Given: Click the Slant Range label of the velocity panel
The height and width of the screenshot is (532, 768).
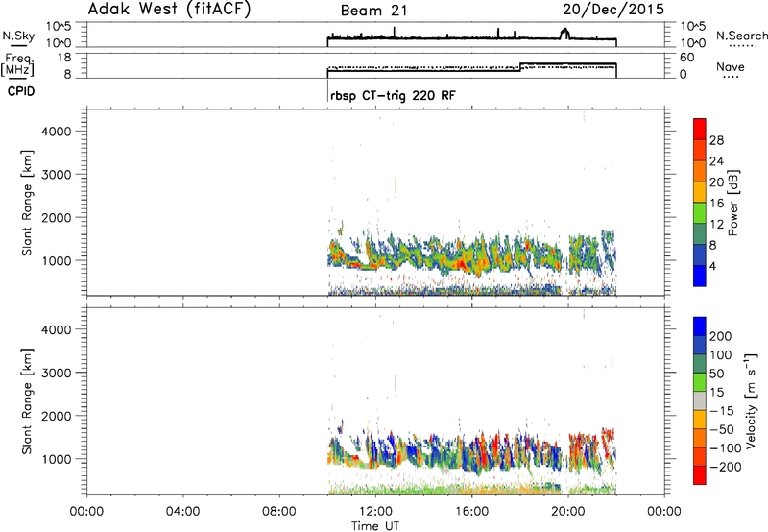Looking at the screenshot, I should pos(27,401).
